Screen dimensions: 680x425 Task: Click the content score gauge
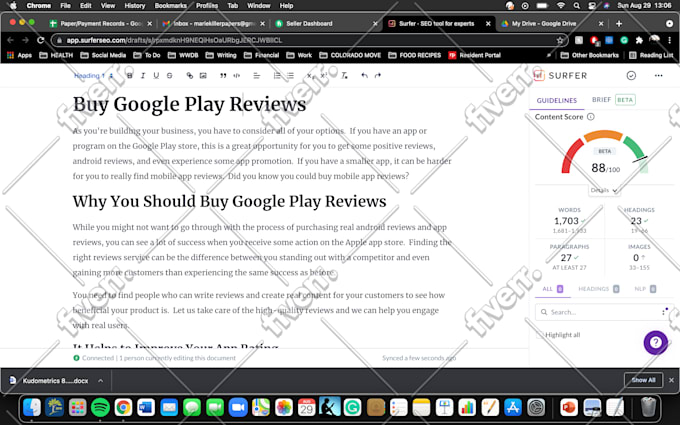pyautogui.click(x=604, y=153)
